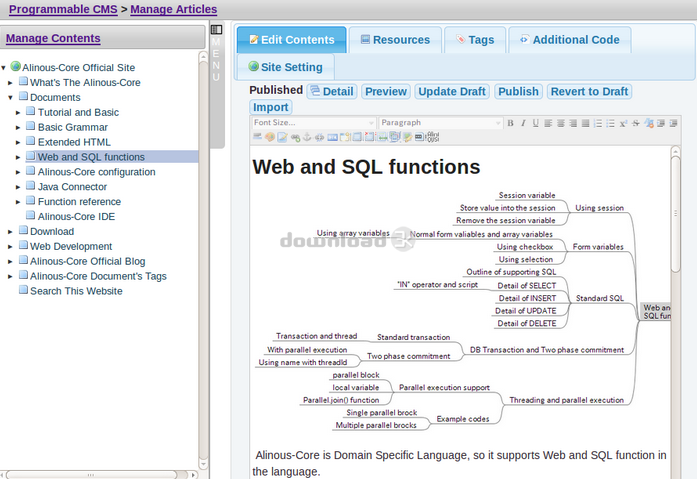The width and height of the screenshot is (697, 479).
Task: Open the Paragraph format dropdown
Action: pyautogui.click(x=441, y=123)
